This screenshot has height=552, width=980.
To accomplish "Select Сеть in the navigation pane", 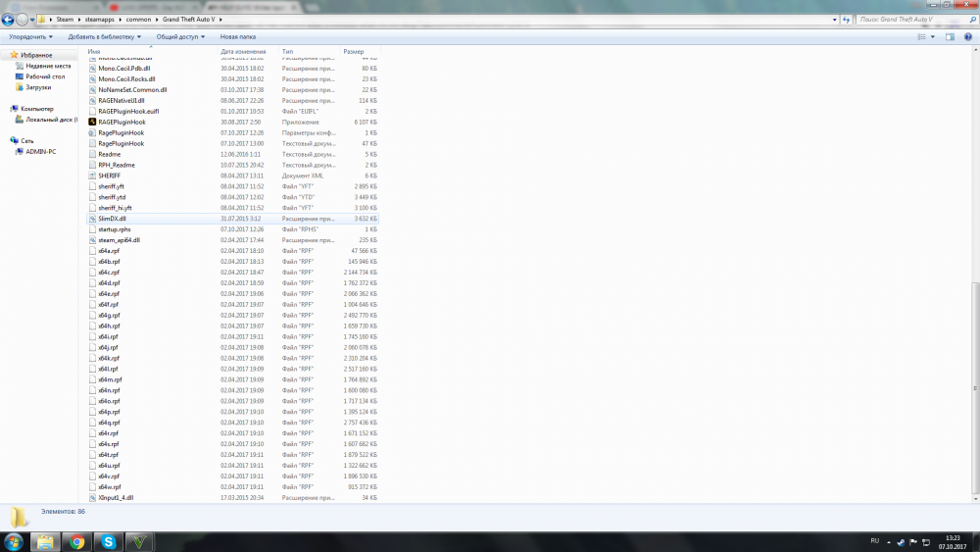I will [x=26, y=140].
